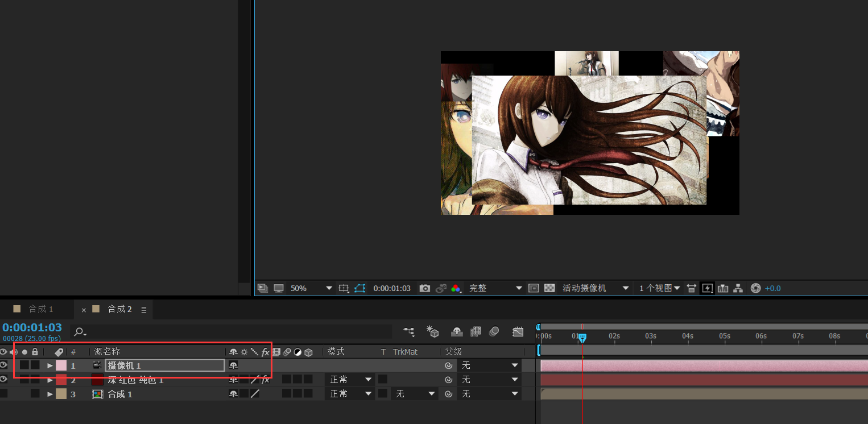
Task: Close the 合成 2 timeline tab
Action: tap(84, 310)
